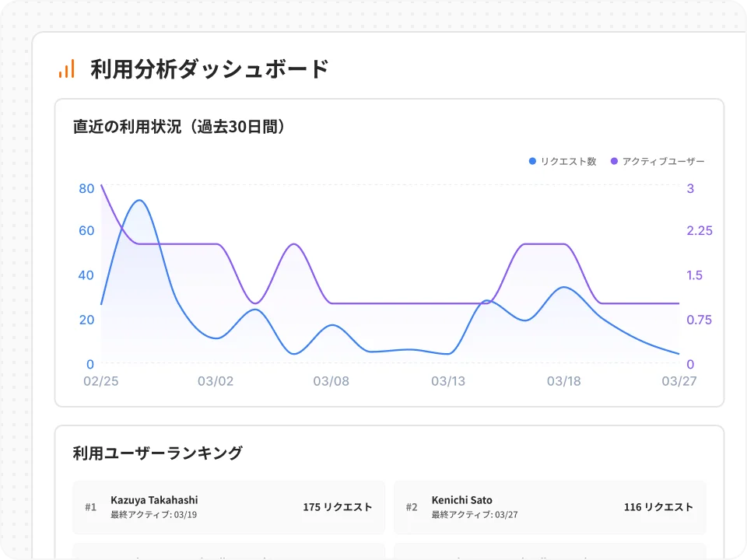Select the #2 rank badge
Screen dimensions: 747x560
[x=412, y=507]
